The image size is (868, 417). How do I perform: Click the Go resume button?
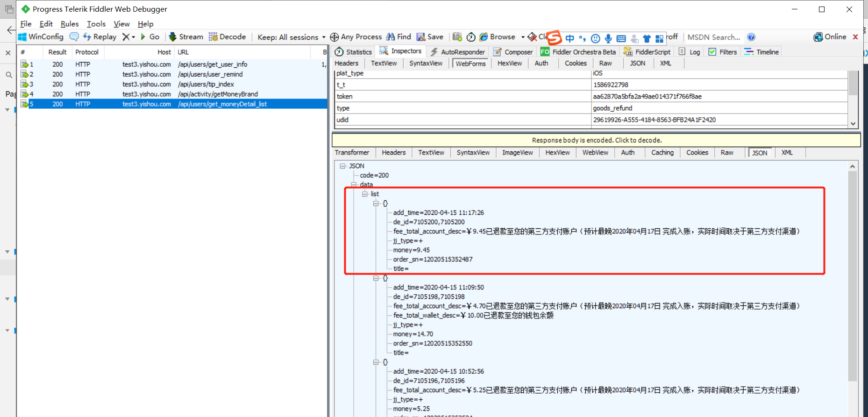click(150, 37)
